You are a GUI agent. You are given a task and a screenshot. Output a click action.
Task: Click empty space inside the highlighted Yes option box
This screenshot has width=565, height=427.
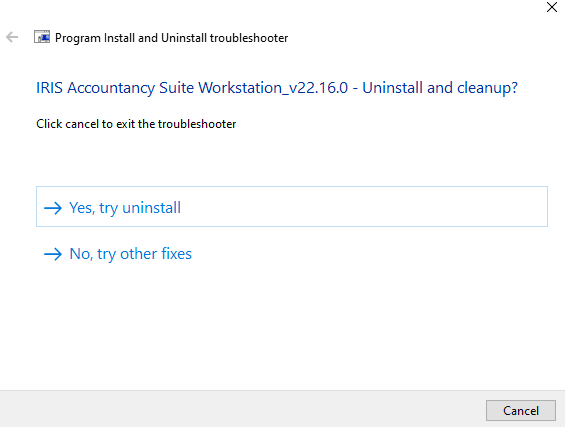(360, 206)
